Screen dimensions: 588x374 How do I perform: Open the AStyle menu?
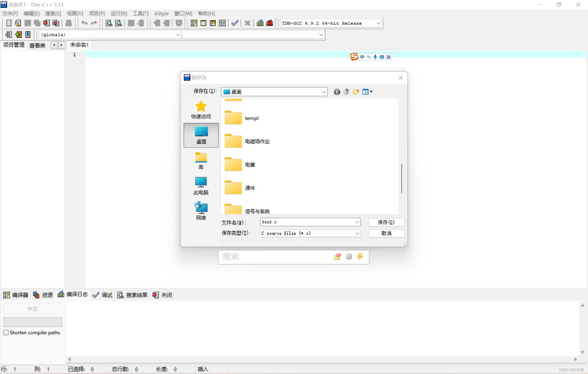coord(161,13)
